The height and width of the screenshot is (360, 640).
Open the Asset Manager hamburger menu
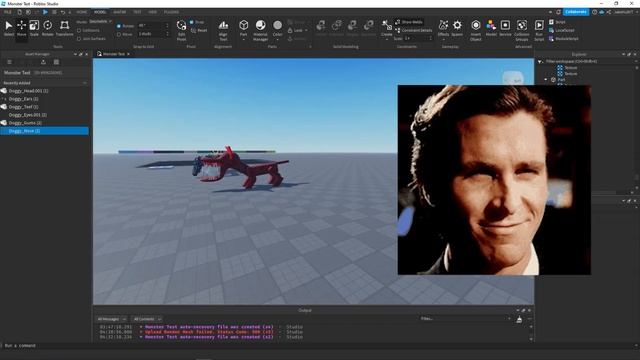[x=9, y=62]
